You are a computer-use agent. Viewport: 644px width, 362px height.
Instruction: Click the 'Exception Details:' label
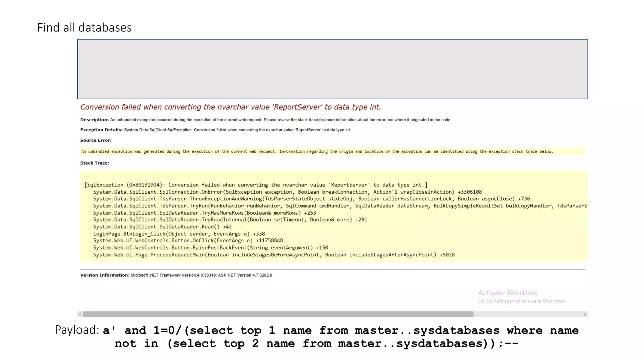[101, 130]
